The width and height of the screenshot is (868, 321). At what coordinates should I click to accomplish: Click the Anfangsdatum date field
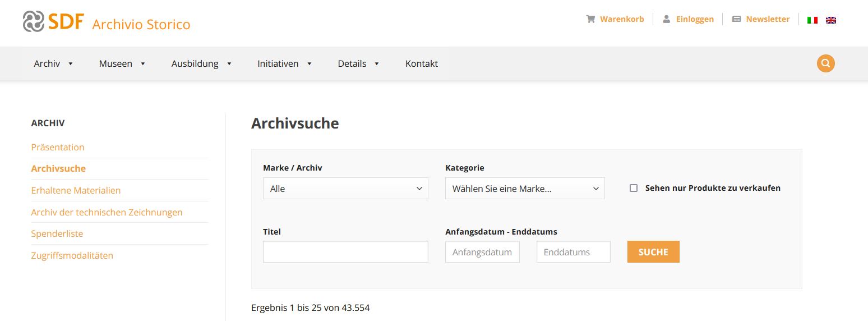click(482, 252)
